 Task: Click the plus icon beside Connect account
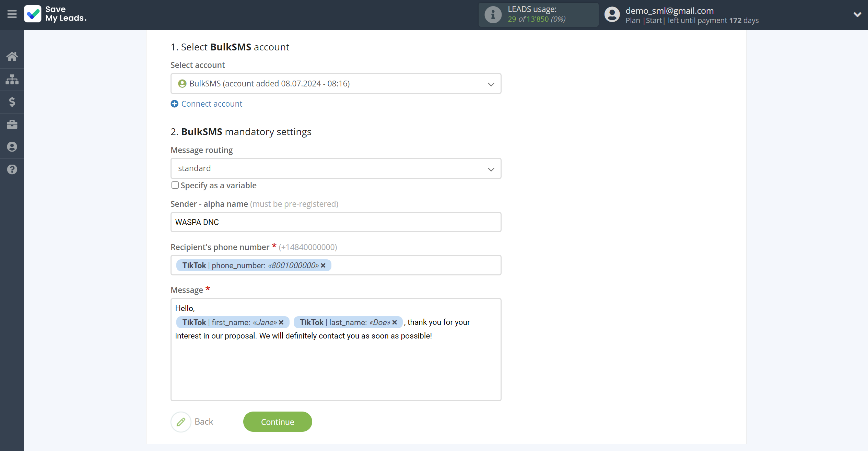point(174,104)
